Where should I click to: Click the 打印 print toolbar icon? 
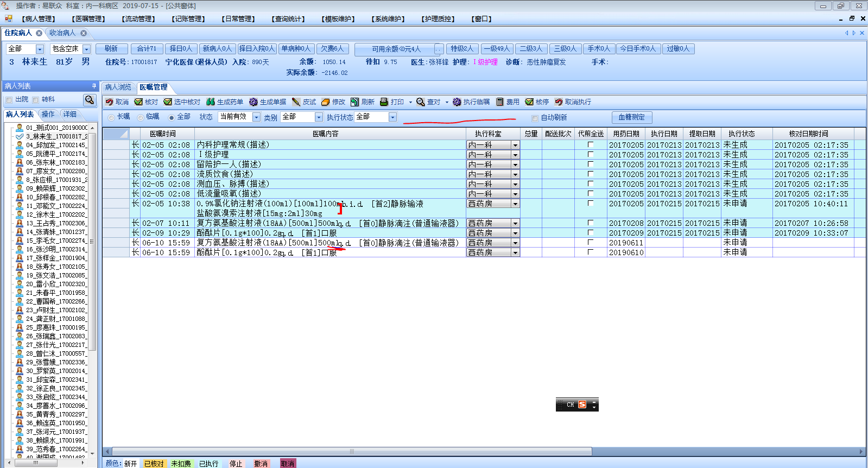pos(384,102)
